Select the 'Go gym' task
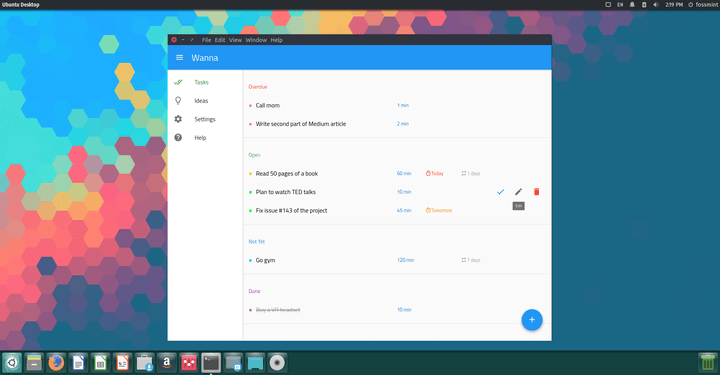The height and width of the screenshot is (375, 720). (x=265, y=260)
